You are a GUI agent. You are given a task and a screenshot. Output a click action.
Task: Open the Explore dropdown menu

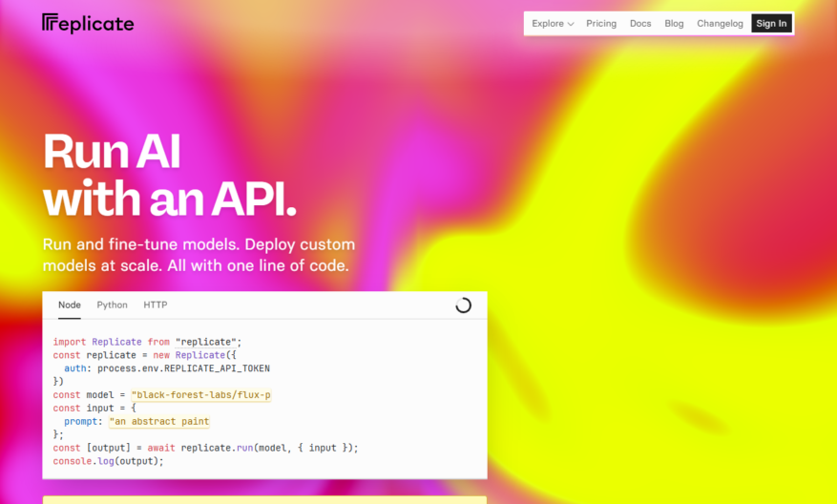[553, 24]
